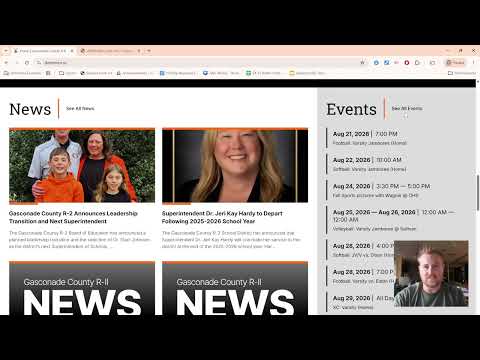Open the left Gasconade County R-II NEWS card

(x=82, y=288)
